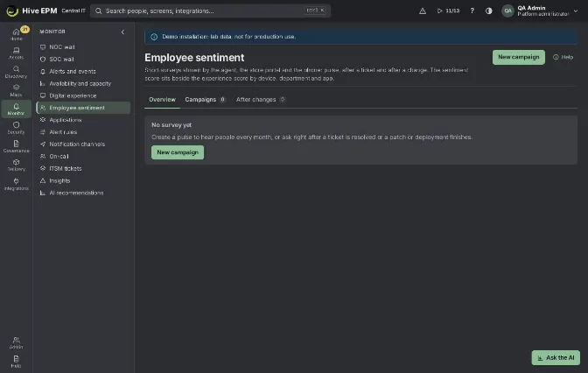Expand the QA Admin account menu chevron
The width and height of the screenshot is (588, 373).
576,11
